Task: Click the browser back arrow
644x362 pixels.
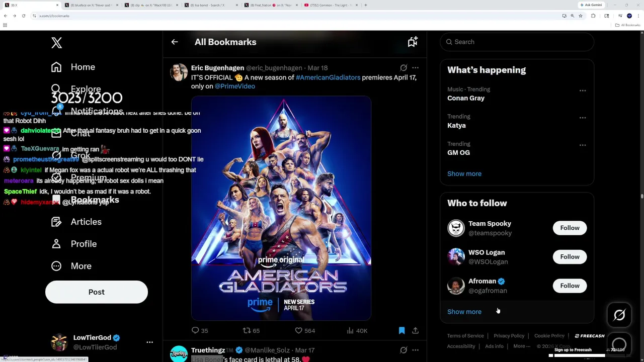Action: point(6,16)
